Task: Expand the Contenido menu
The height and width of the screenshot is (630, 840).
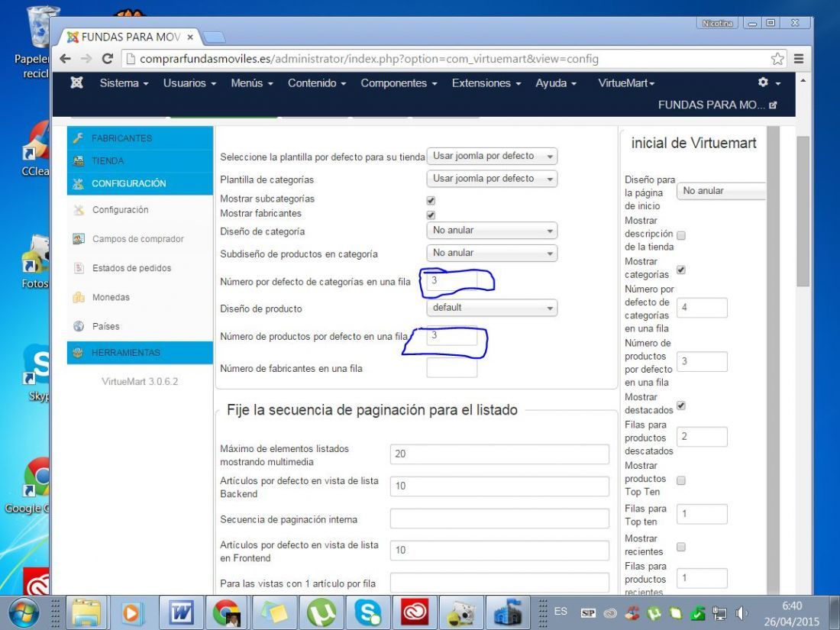Action: click(x=317, y=83)
